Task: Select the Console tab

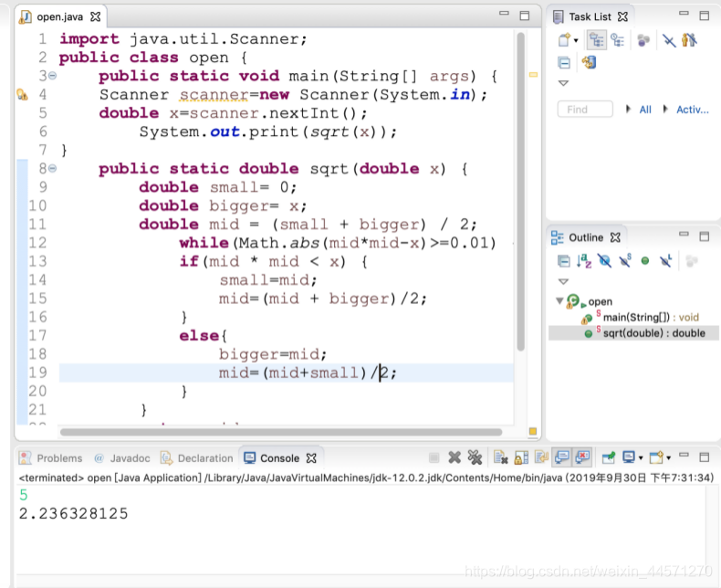Action: [x=279, y=458]
